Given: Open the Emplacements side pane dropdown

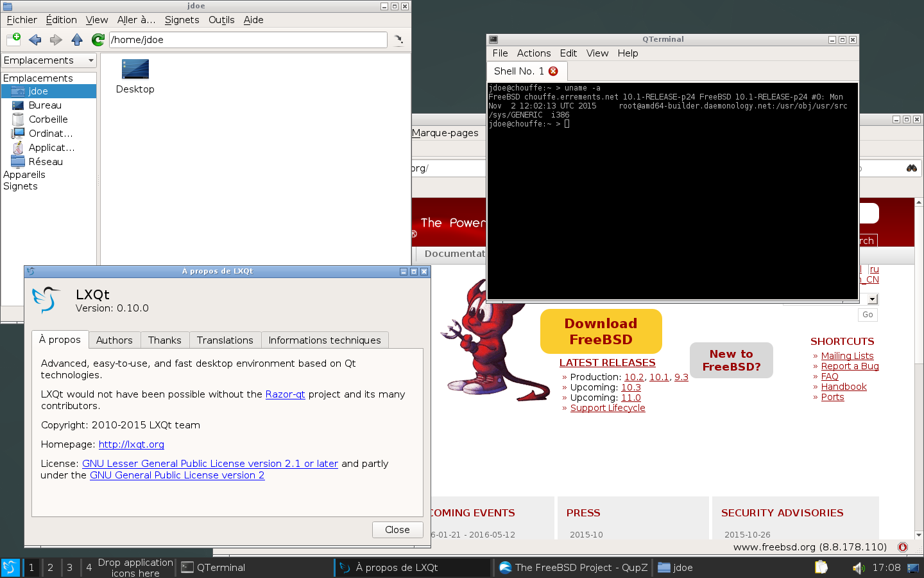Looking at the screenshot, I should 49,60.
